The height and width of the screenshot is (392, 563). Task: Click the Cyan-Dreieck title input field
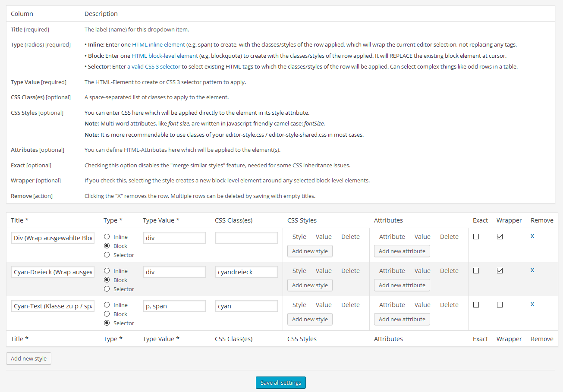click(x=53, y=272)
